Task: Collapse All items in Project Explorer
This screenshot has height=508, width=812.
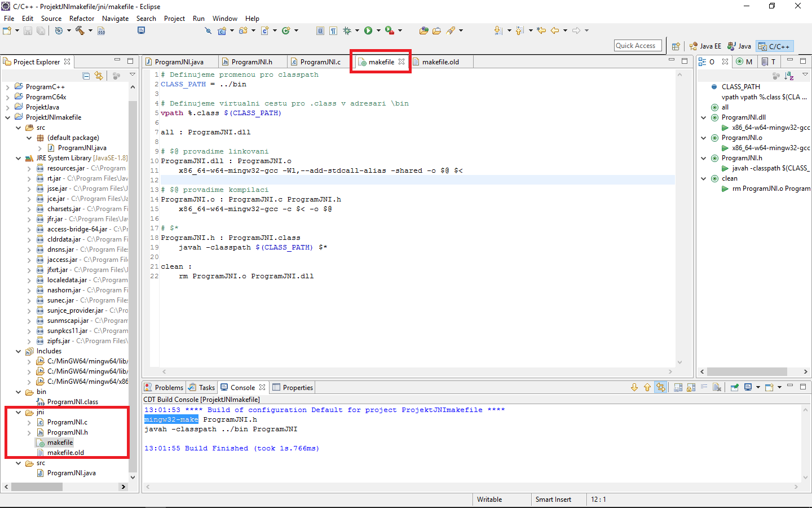Action: 86,75
